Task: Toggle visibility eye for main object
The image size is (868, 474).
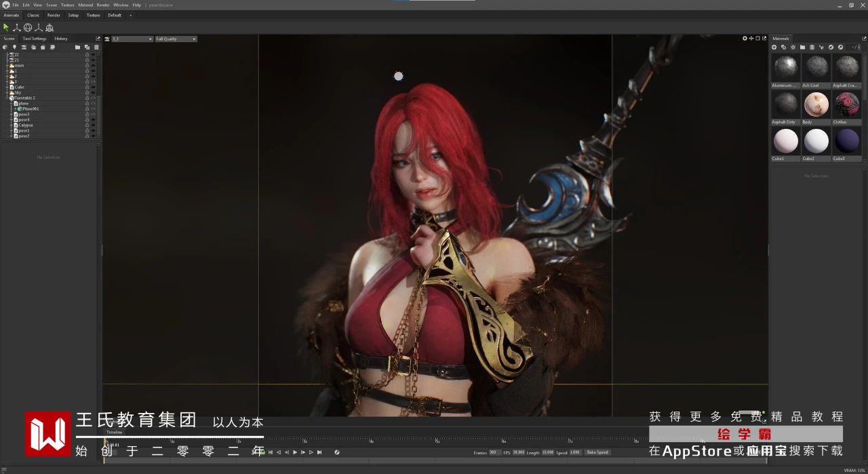Action: pos(93,66)
